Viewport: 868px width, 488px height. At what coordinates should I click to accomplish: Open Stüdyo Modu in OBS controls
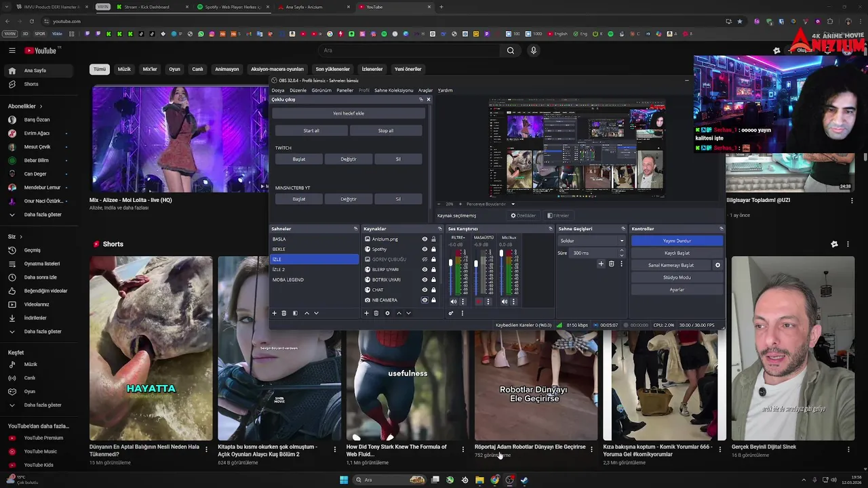click(x=677, y=277)
